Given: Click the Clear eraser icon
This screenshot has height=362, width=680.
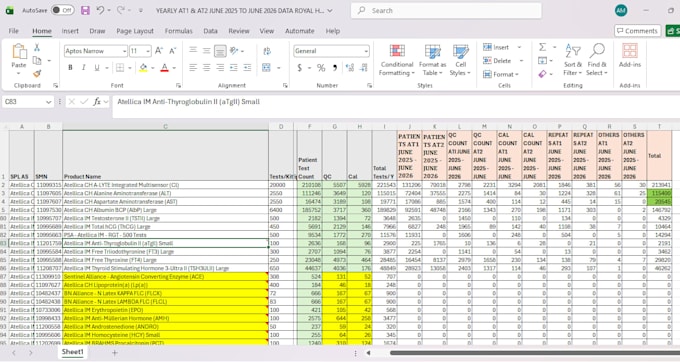Looking at the screenshot, I should click(543, 74).
